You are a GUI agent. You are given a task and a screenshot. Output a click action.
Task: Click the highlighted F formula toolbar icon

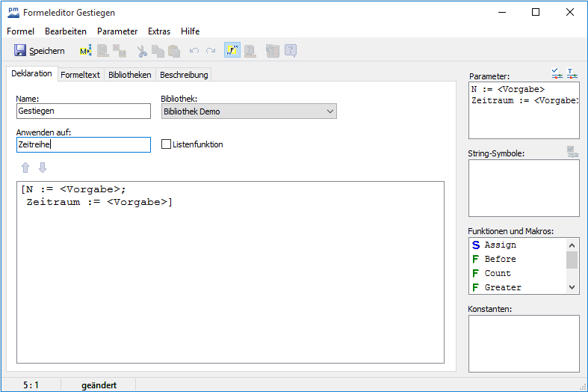tap(232, 51)
